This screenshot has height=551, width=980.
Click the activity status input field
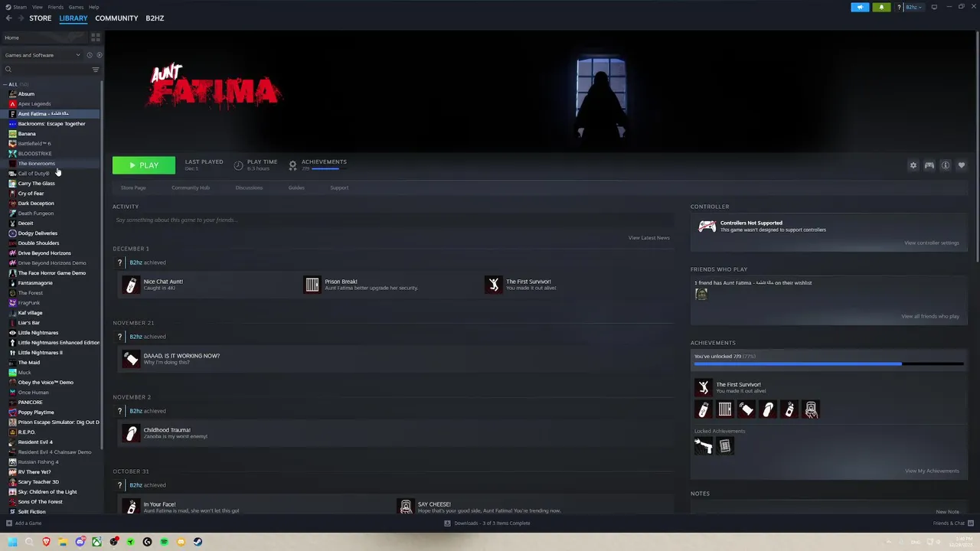392,220
